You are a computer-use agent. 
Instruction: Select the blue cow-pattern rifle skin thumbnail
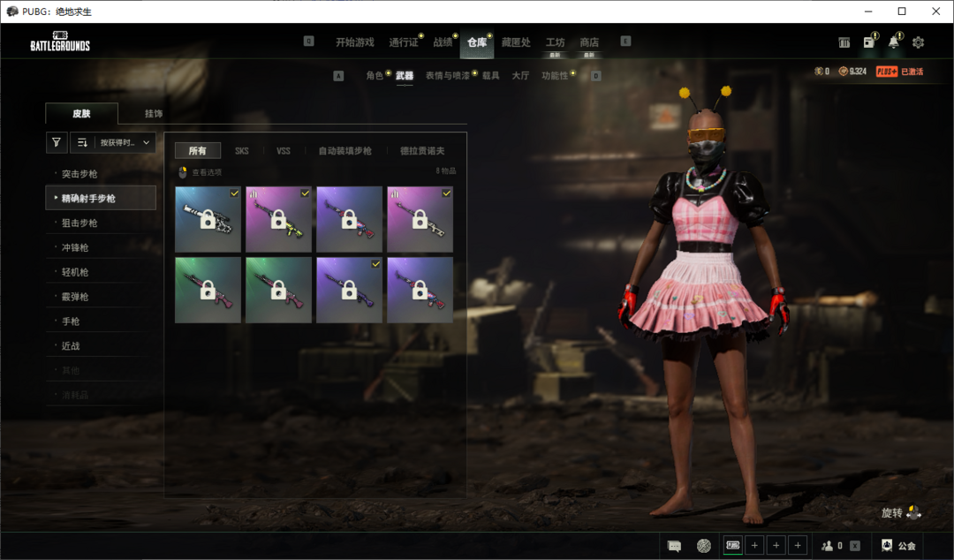208,219
